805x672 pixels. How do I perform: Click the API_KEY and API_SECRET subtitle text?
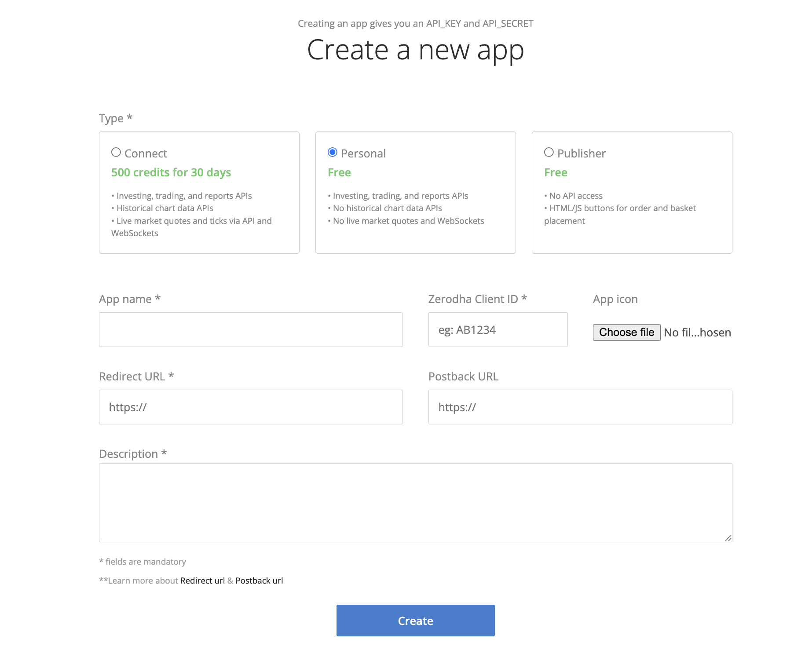pyautogui.click(x=415, y=23)
